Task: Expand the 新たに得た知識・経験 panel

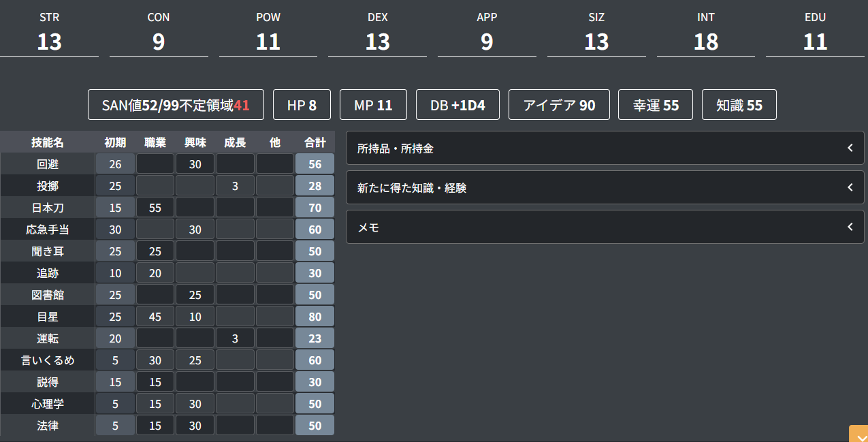Action: tap(605, 187)
